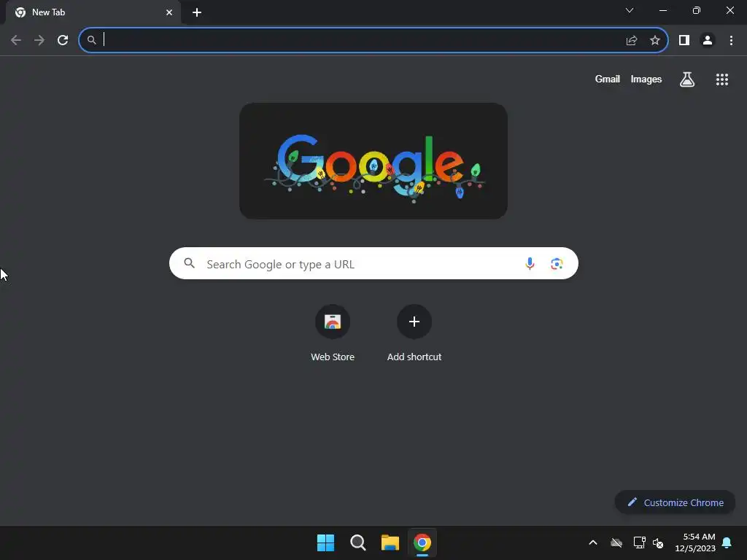Open the tab search dropdown chevron

point(630,10)
